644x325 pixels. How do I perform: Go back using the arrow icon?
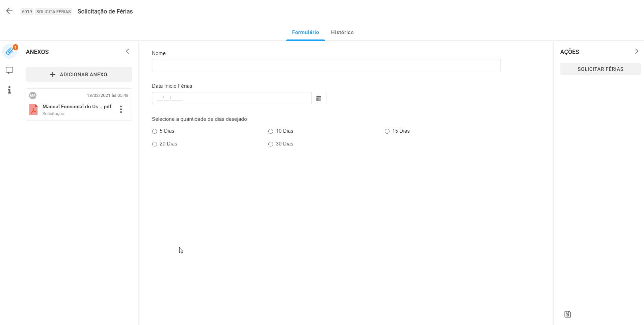click(9, 11)
